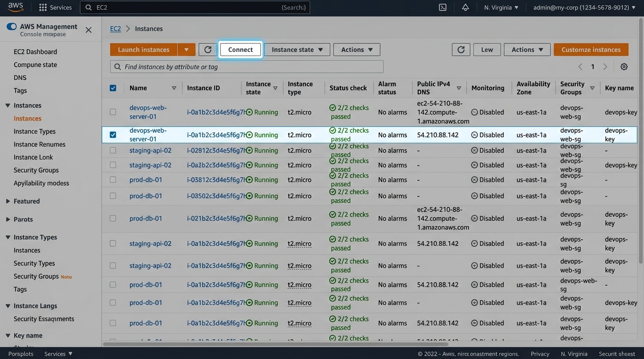This screenshot has width=644, height=359.
Task: Click the Connect button
Action: pyautogui.click(x=241, y=50)
